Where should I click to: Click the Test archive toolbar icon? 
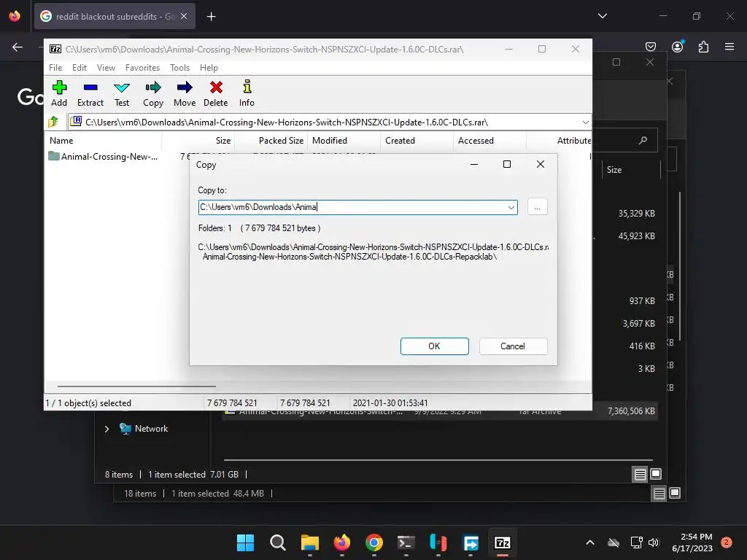(x=122, y=93)
